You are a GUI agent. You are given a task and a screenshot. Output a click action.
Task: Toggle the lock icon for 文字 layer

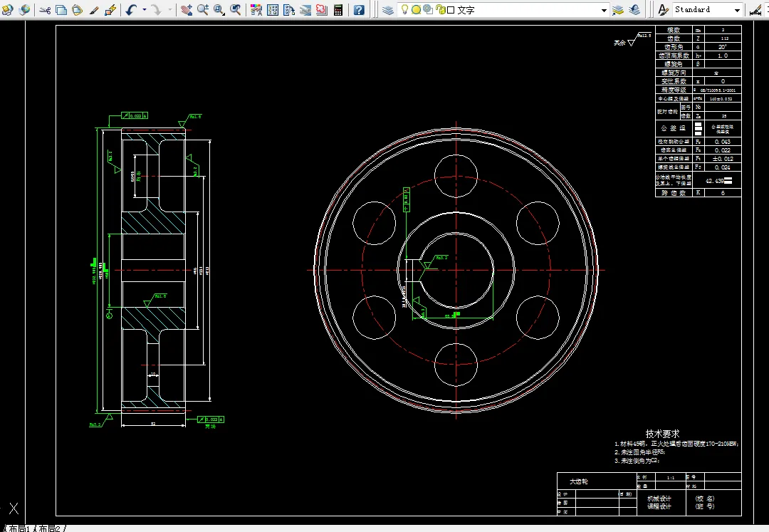coord(440,10)
